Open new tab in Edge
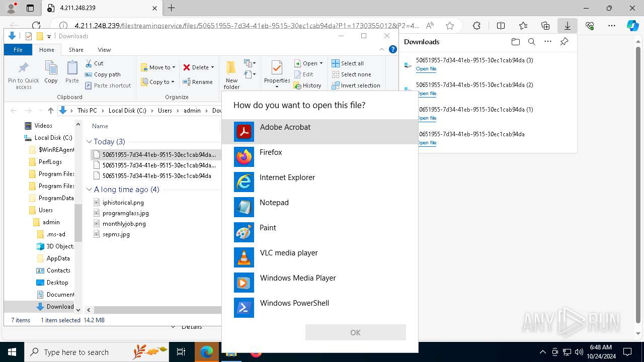644x362 pixels. tap(171, 8)
